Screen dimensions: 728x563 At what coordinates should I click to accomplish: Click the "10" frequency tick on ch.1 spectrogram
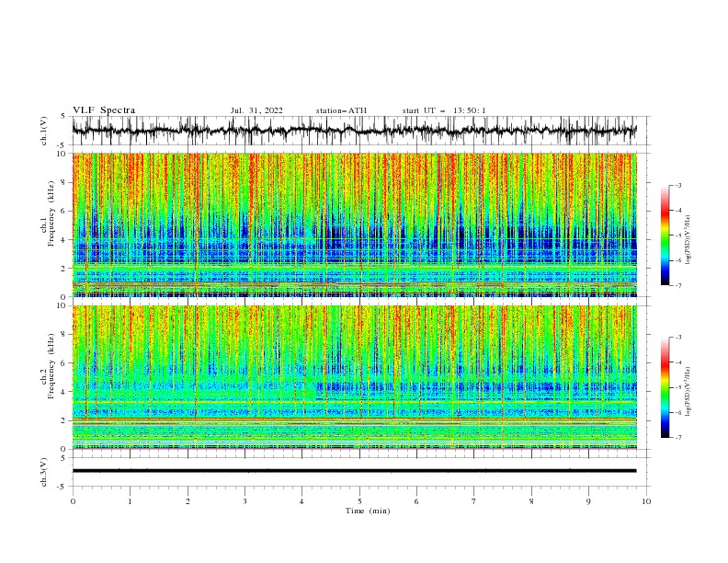click(63, 154)
